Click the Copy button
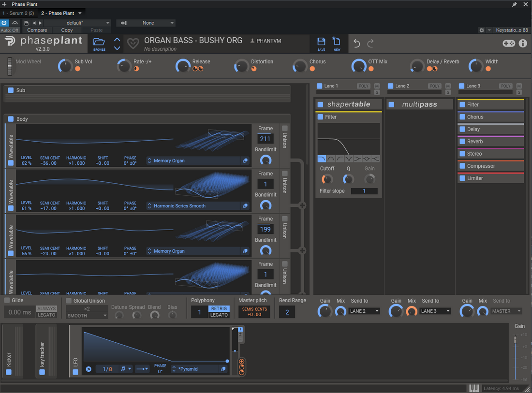Image resolution: width=532 pixels, height=393 pixels. [67, 30]
